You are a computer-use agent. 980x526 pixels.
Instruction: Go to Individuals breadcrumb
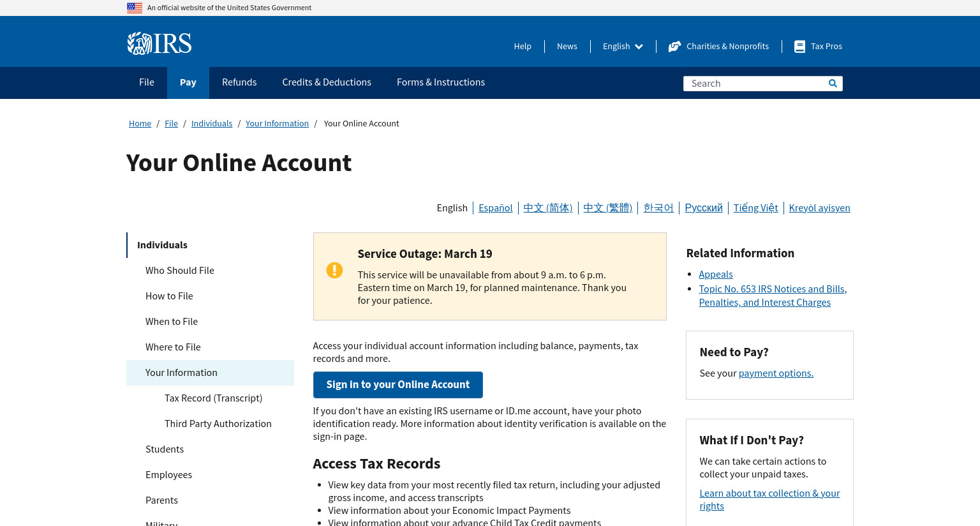pos(212,124)
